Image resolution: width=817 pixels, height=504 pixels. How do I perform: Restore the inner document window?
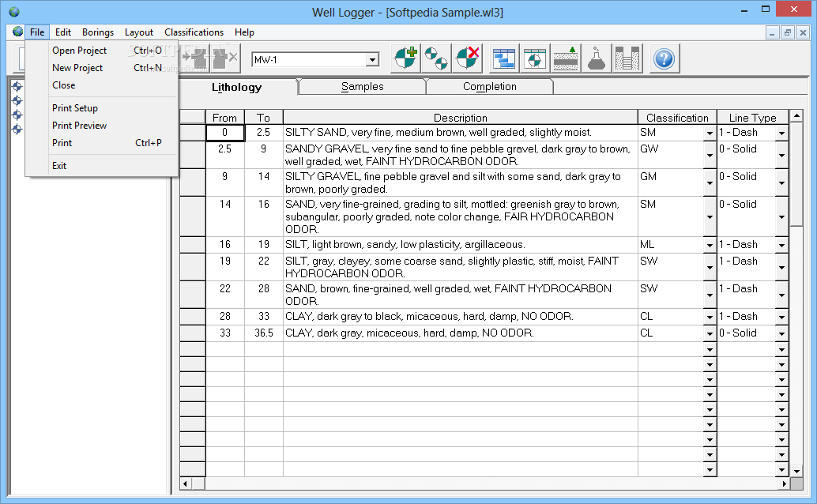[787, 32]
